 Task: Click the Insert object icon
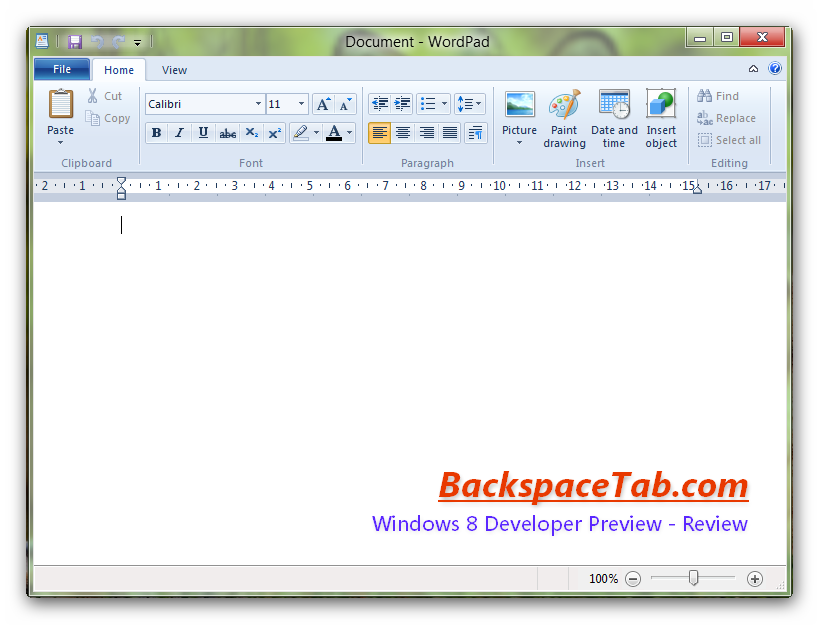(661, 112)
